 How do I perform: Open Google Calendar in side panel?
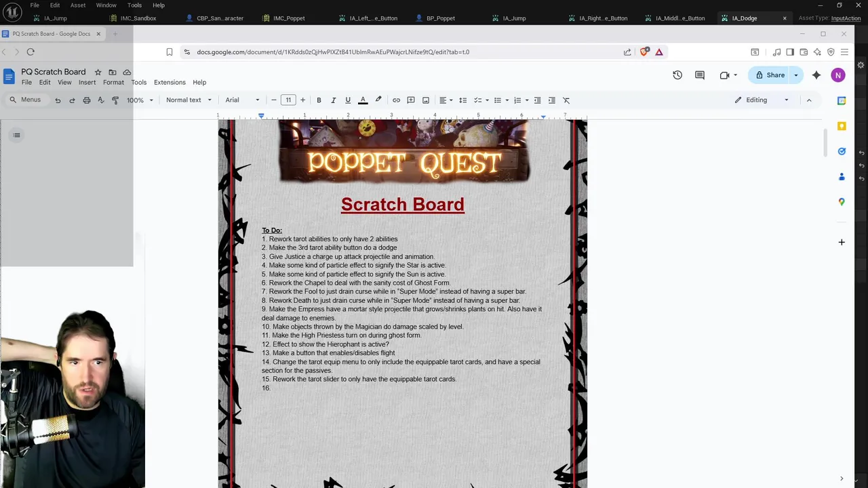[x=842, y=101]
